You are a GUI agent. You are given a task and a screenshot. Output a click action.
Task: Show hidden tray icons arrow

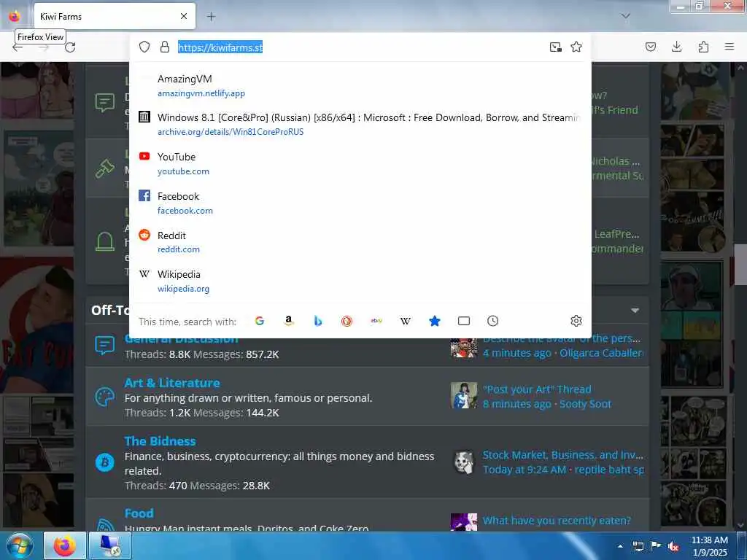(620, 546)
